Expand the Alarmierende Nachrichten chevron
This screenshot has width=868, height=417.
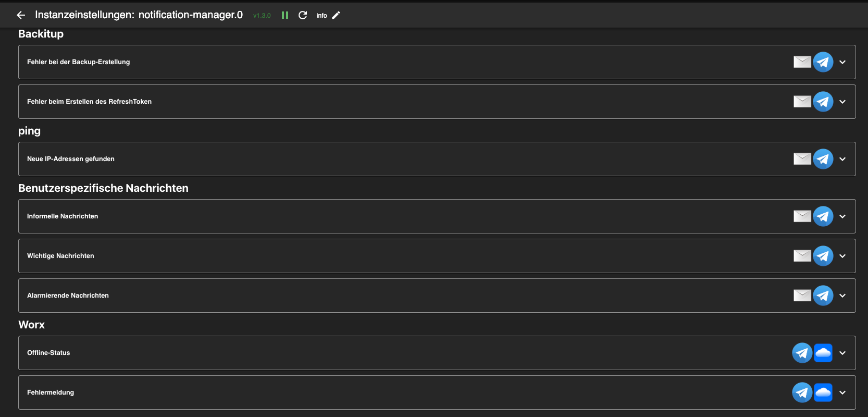[x=842, y=296]
